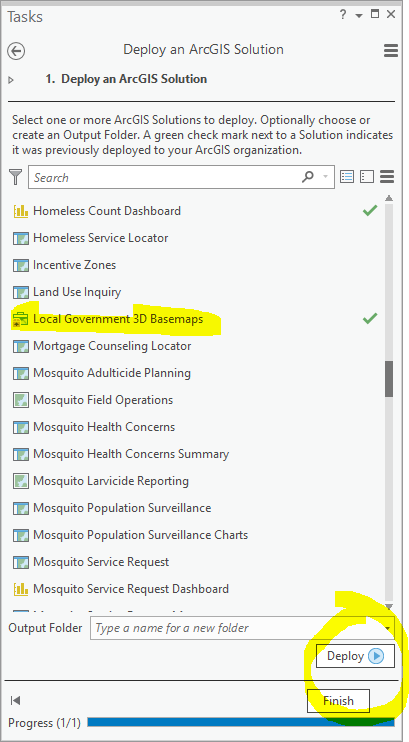Open the Tasks pane options dropdown arrow
This screenshot has width=409, height=742.
coord(359,16)
